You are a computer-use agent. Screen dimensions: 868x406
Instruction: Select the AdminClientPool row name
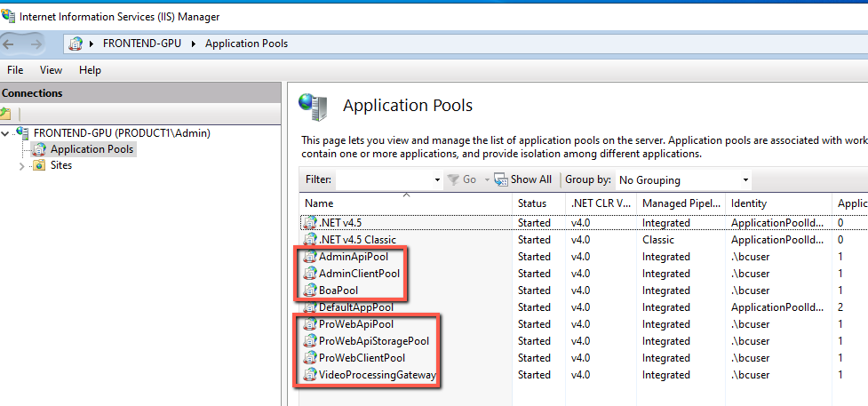tap(359, 273)
